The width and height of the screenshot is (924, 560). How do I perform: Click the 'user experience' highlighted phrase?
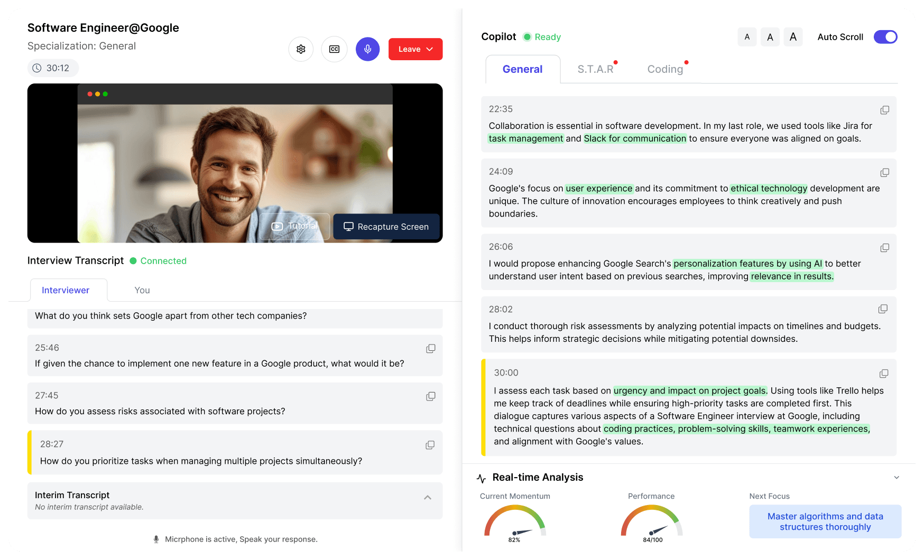point(599,189)
